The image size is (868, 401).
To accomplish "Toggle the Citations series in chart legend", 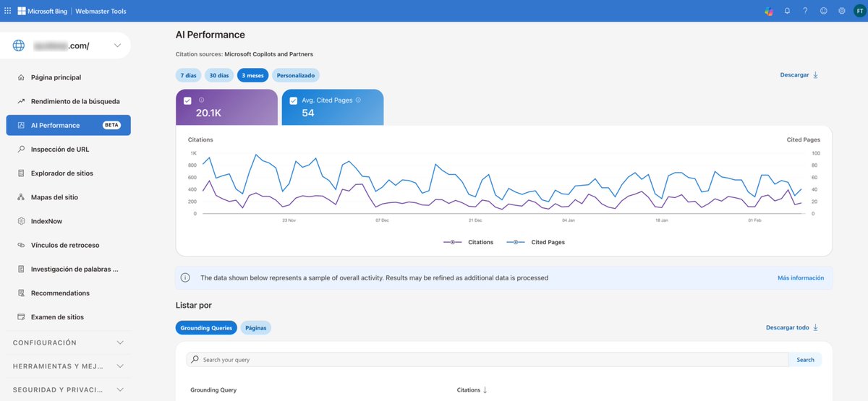I will click(469, 242).
